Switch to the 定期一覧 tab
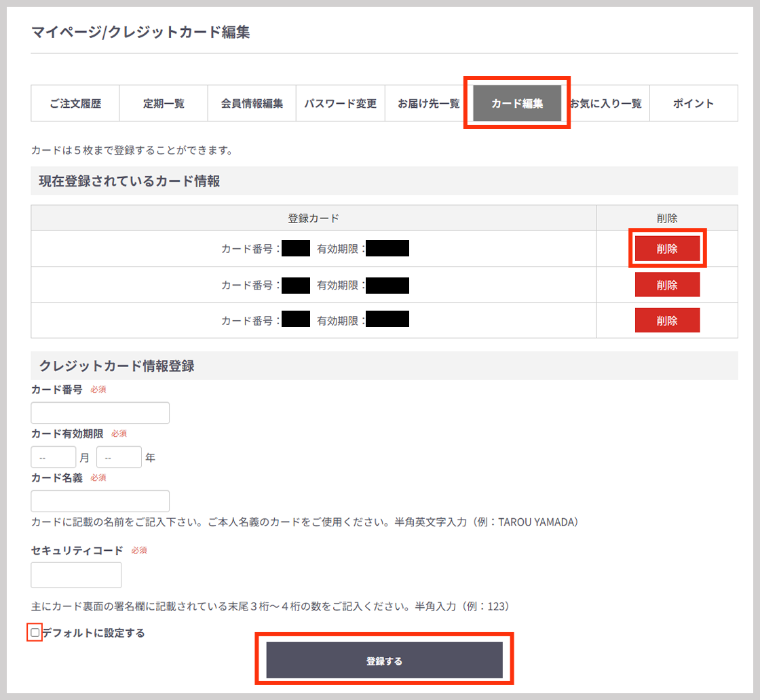This screenshot has width=760, height=700. point(164,104)
